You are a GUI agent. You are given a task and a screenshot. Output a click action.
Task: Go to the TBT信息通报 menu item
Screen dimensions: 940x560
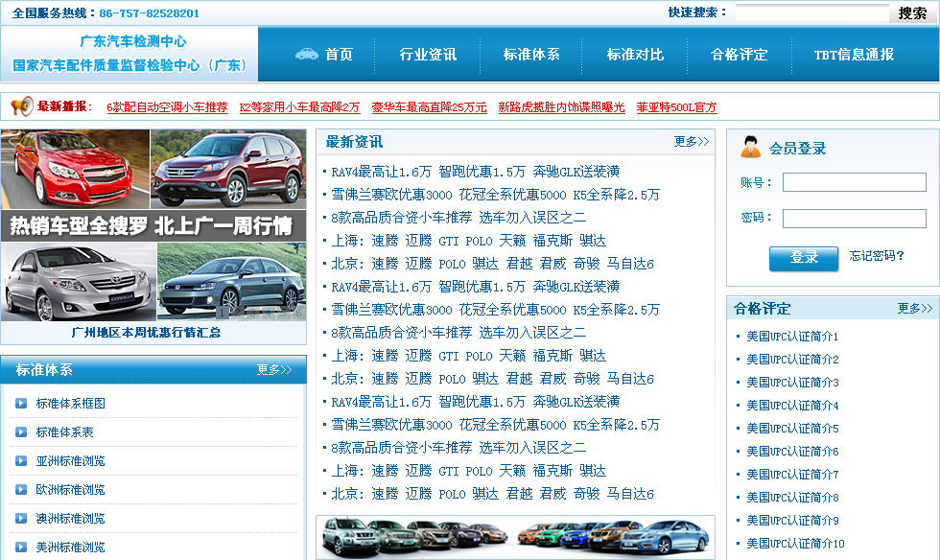[x=854, y=55]
